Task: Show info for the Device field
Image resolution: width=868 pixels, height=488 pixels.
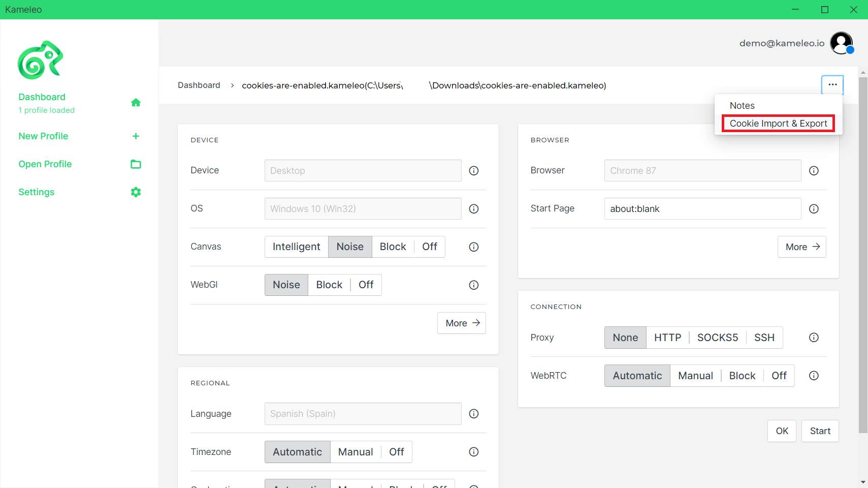Action: point(474,171)
